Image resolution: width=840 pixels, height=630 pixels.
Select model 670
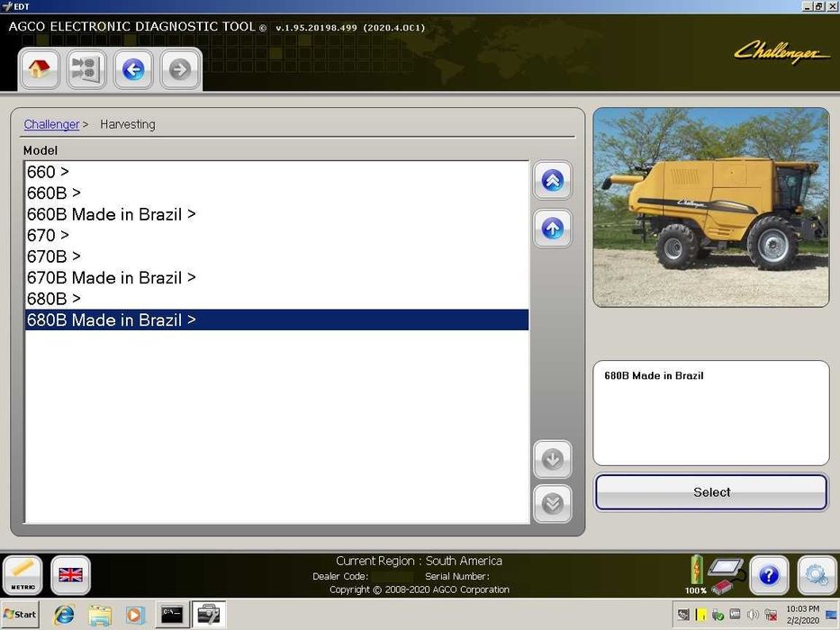point(276,235)
